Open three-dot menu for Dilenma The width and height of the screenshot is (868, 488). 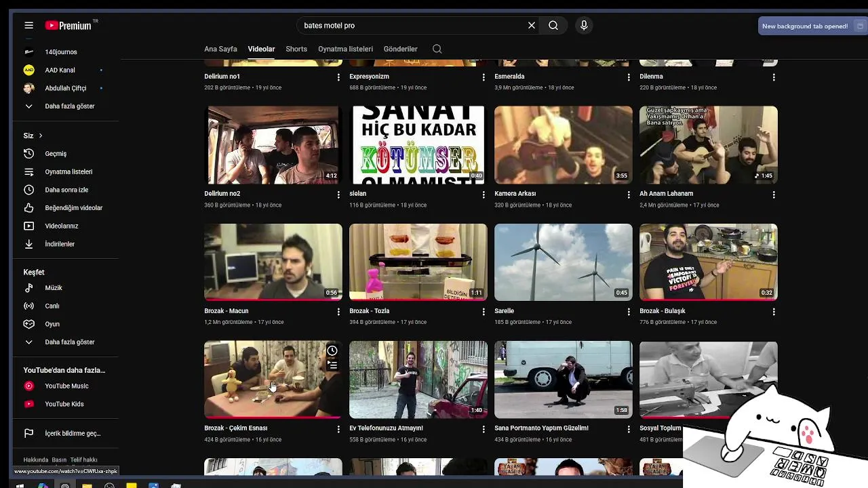pyautogui.click(x=774, y=77)
